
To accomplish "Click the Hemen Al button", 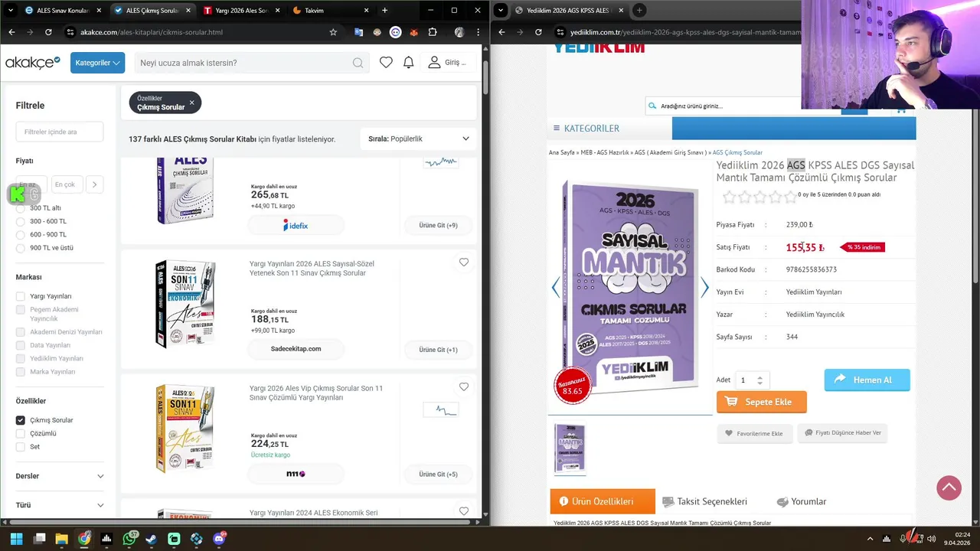I will [867, 380].
